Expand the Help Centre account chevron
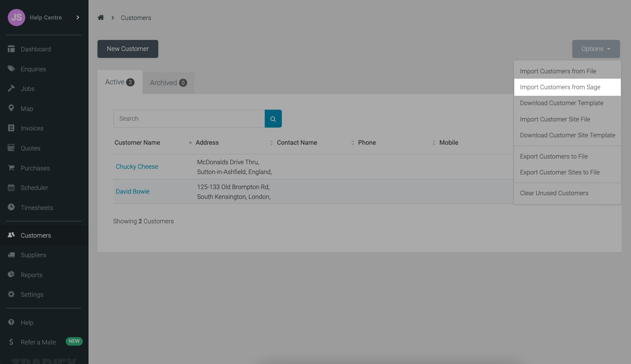Image resolution: width=631 pixels, height=364 pixels. pyautogui.click(x=78, y=18)
